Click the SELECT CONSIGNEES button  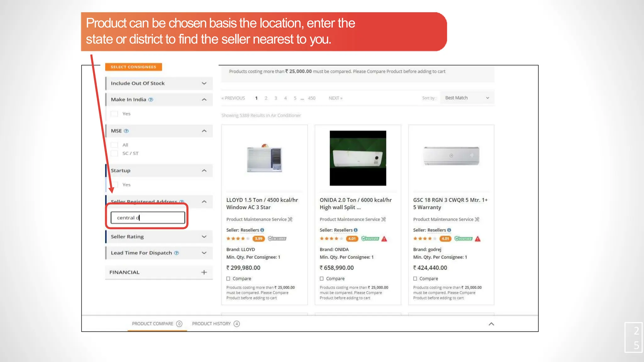click(x=133, y=67)
